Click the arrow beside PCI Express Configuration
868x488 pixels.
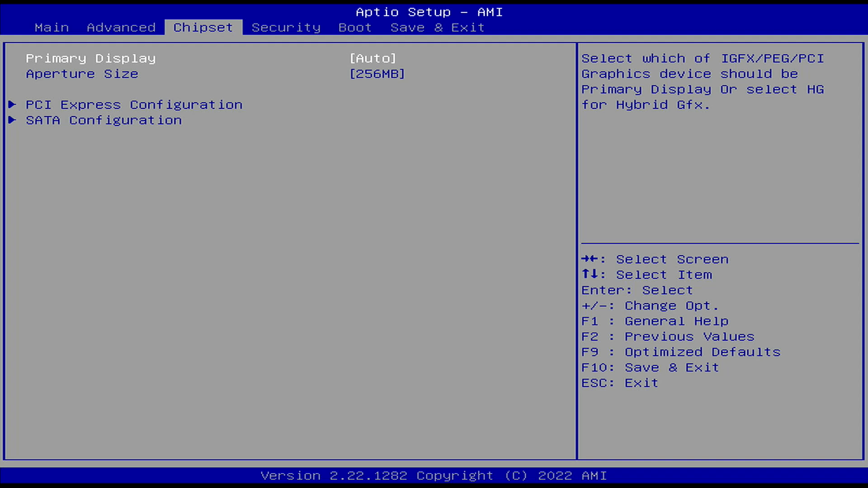pyautogui.click(x=12, y=105)
